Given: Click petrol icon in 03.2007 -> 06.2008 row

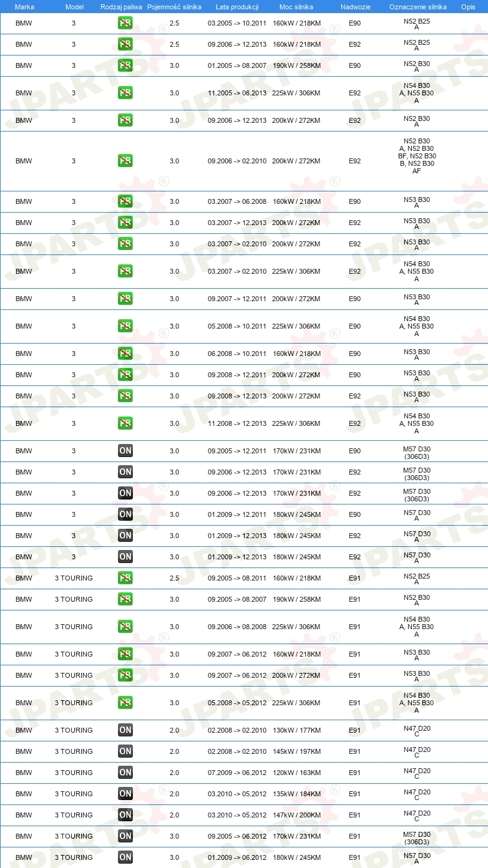Looking at the screenshot, I should click(125, 202).
